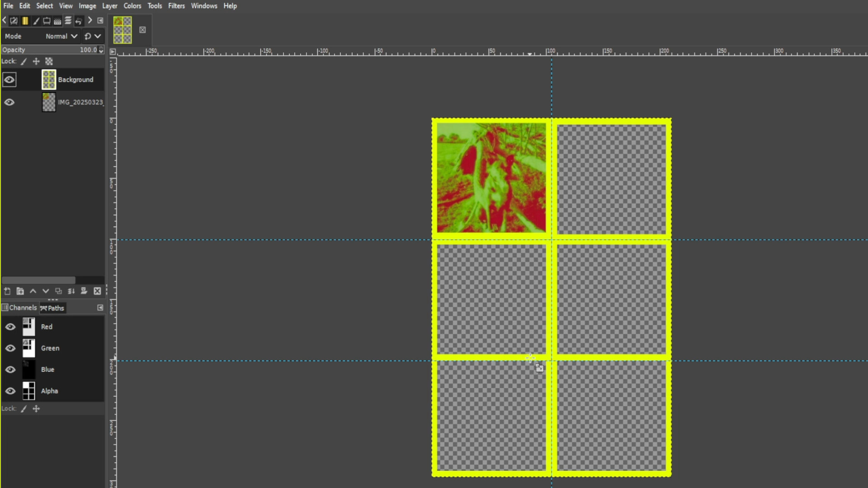Open the Select menu

click(x=44, y=6)
